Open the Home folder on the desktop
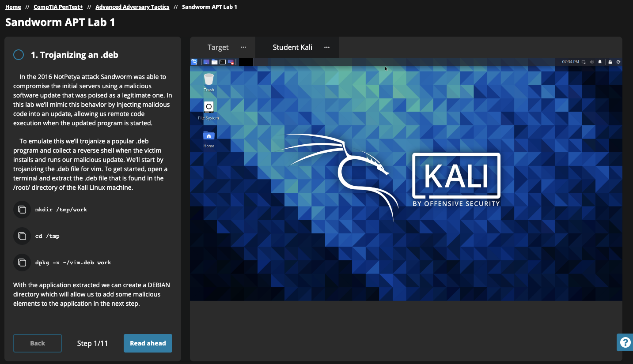This screenshot has height=364, width=633. pyautogui.click(x=208, y=138)
